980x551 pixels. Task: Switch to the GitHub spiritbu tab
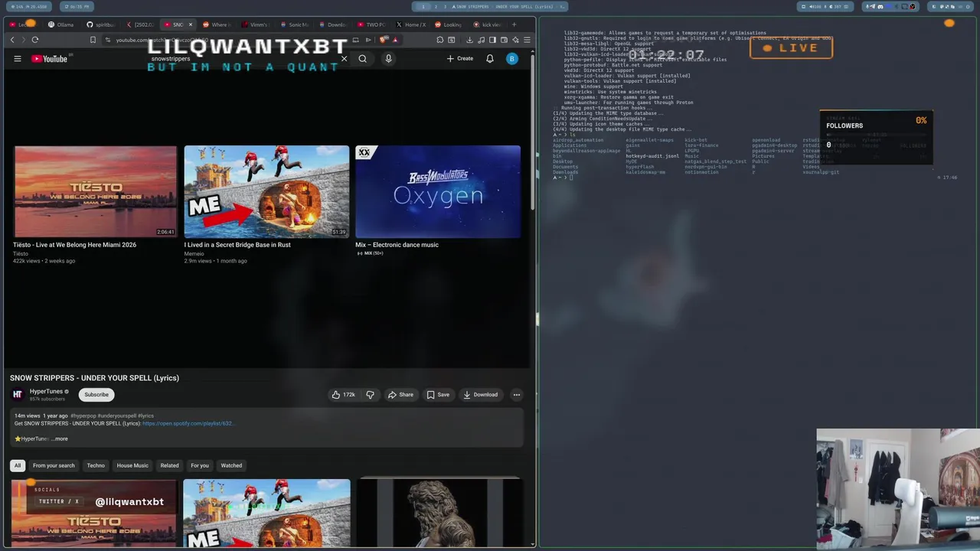click(101, 24)
